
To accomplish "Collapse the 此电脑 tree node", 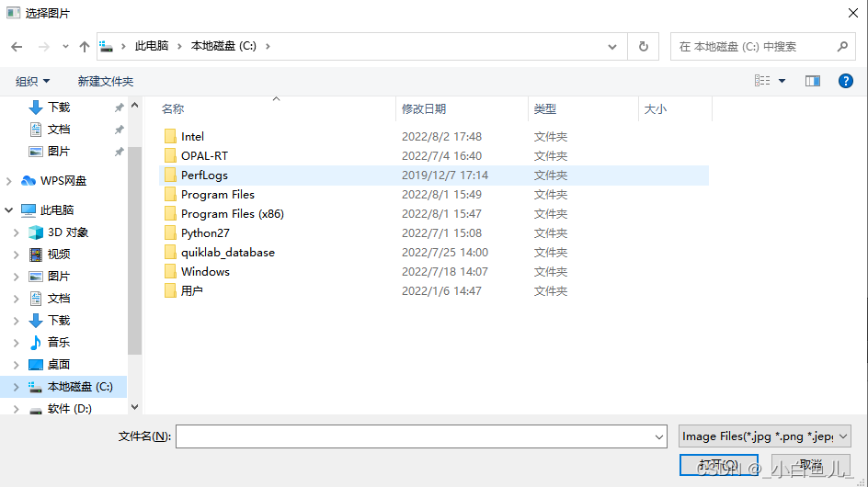I will (9, 210).
